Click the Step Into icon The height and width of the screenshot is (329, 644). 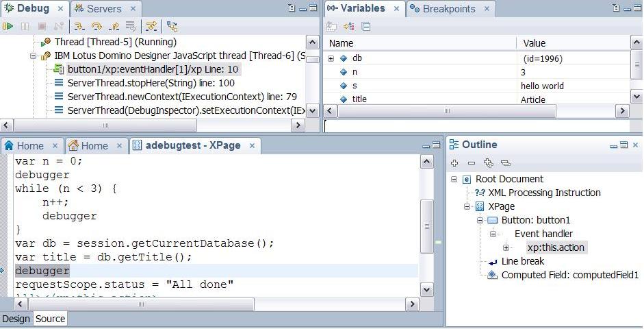[79, 26]
